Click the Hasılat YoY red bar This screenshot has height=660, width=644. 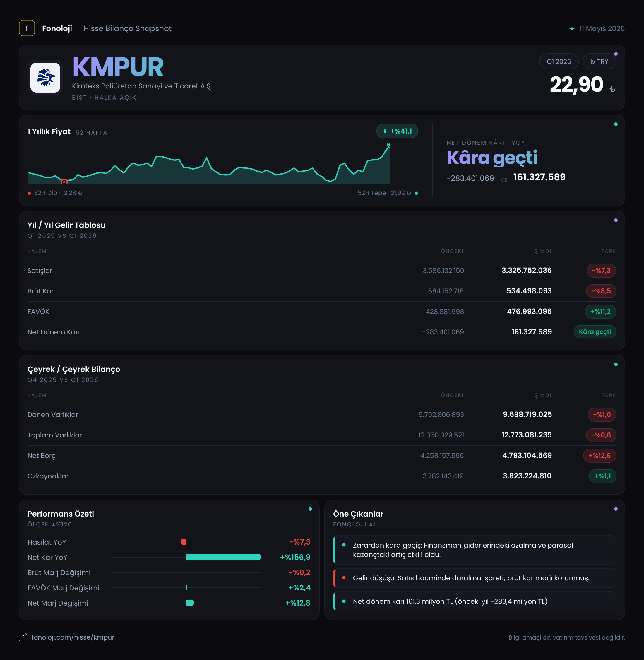point(183,542)
